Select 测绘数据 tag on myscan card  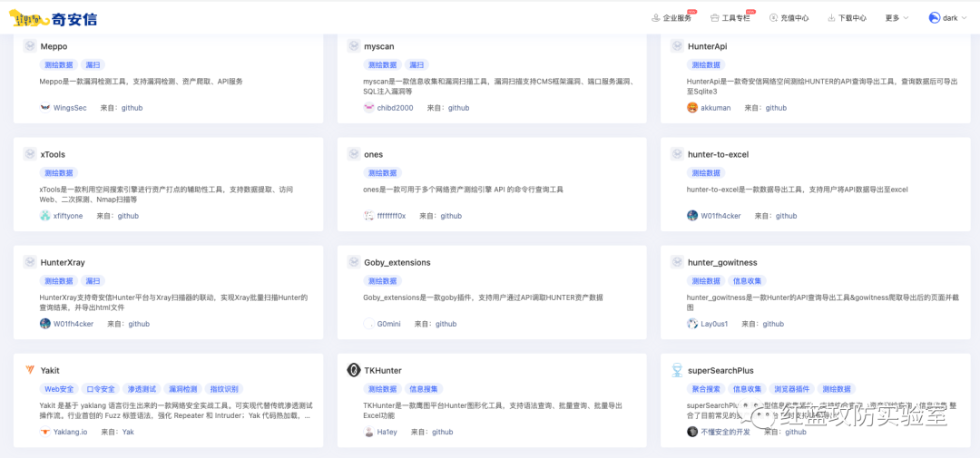(383, 64)
